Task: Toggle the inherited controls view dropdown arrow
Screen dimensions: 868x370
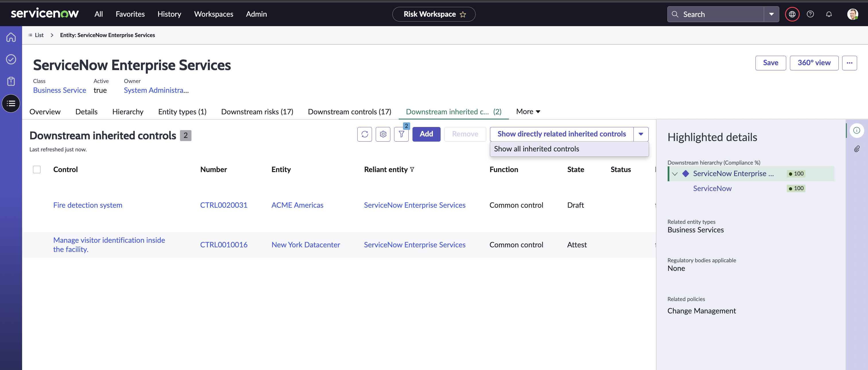Action: pyautogui.click(x=641, y=134)
